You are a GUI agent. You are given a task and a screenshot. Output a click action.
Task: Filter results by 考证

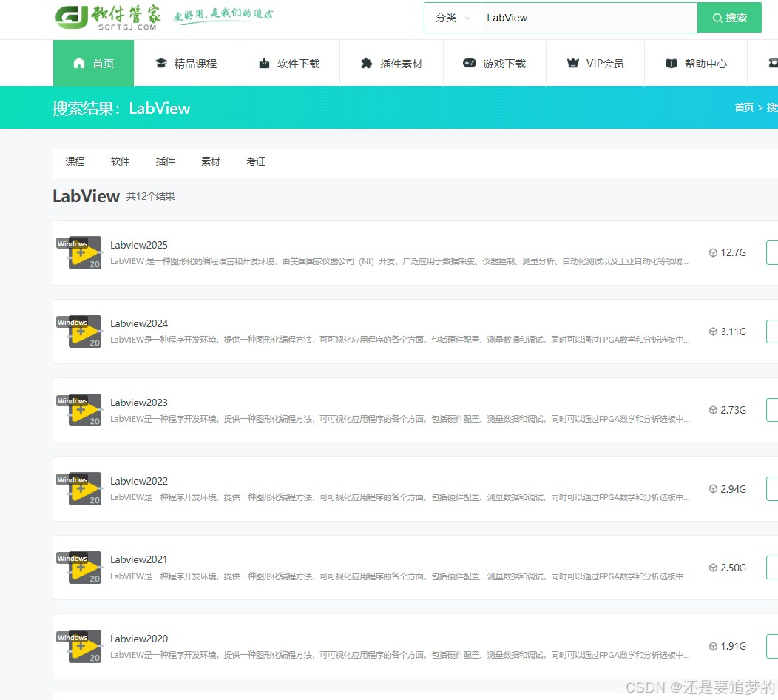(x=256, y=161)
